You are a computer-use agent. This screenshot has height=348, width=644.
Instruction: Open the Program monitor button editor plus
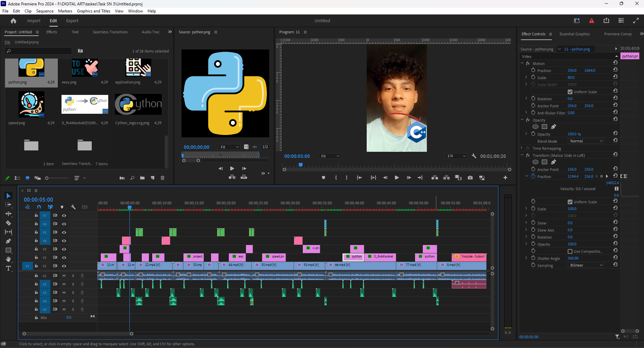(x=505, y=178)
